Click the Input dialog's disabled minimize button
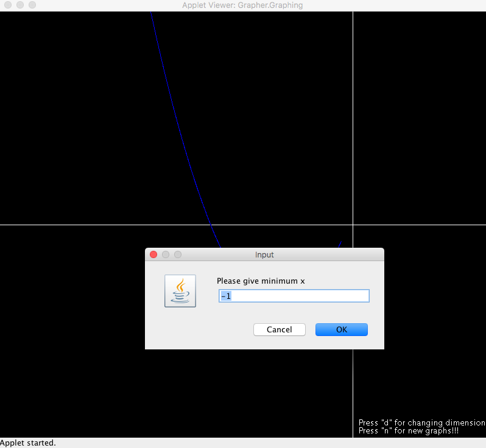Image resolution: width=486 pixels, height=448 pixels. pos(166,254)
